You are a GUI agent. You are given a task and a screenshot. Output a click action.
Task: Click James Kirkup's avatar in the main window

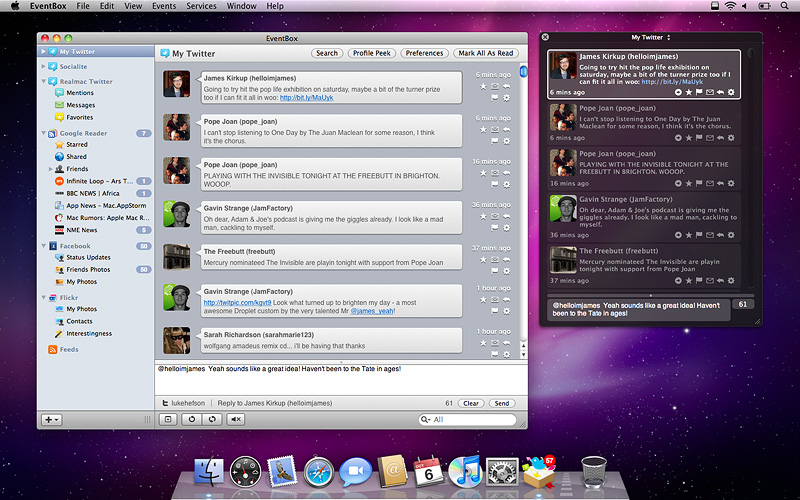tap(177, 84)
